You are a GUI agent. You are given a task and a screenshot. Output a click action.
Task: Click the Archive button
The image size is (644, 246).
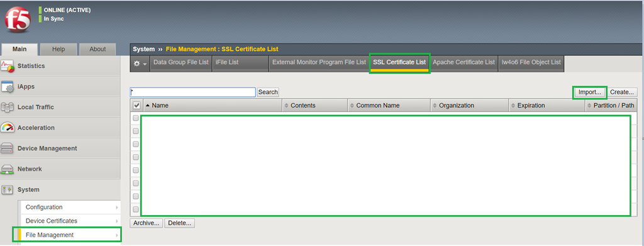coord(147,223)
